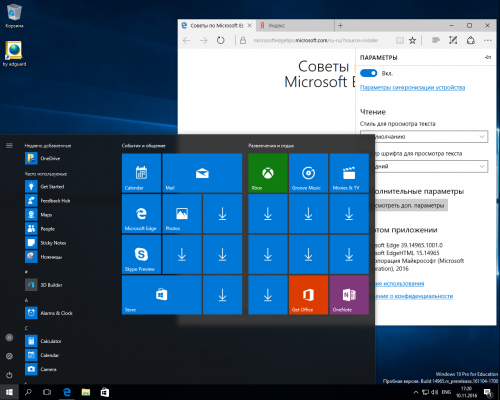
Task: Click Edge share icon
Action: 471,40
